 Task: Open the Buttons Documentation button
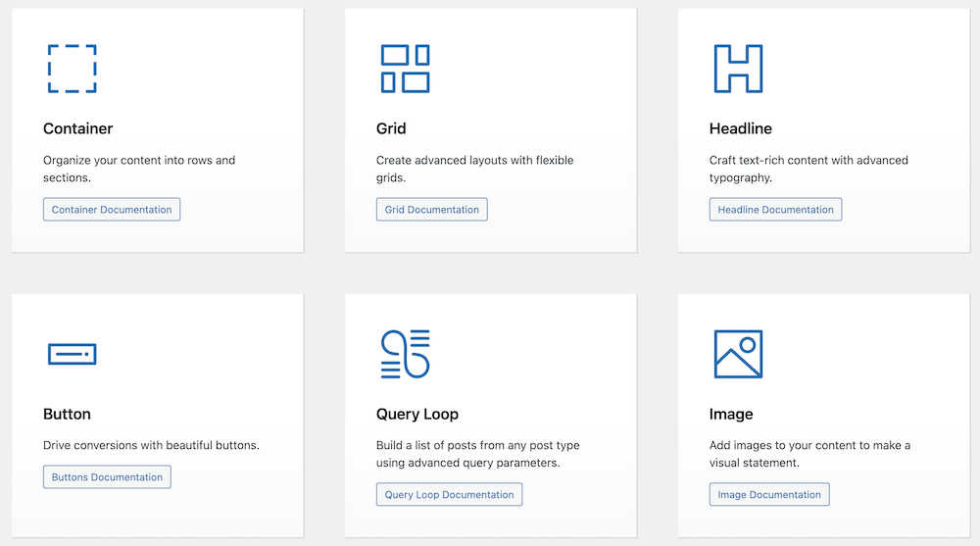[107, 477]
